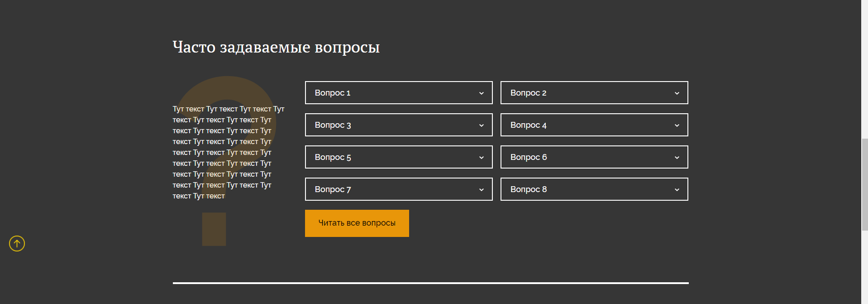Click the chevron icon on Вопрос 7
Screen dimensions: 868x304
point(481,190)
